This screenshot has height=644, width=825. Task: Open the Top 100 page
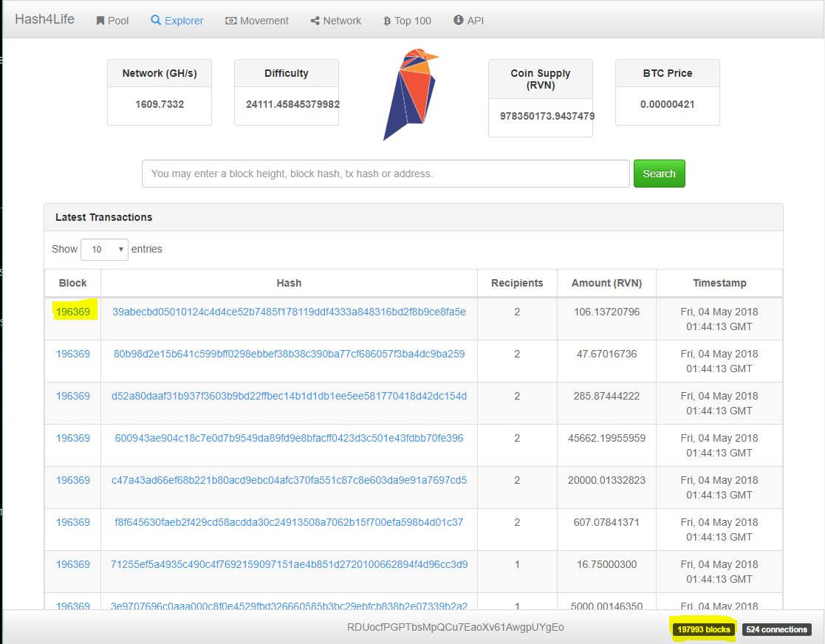coord(407,21)
